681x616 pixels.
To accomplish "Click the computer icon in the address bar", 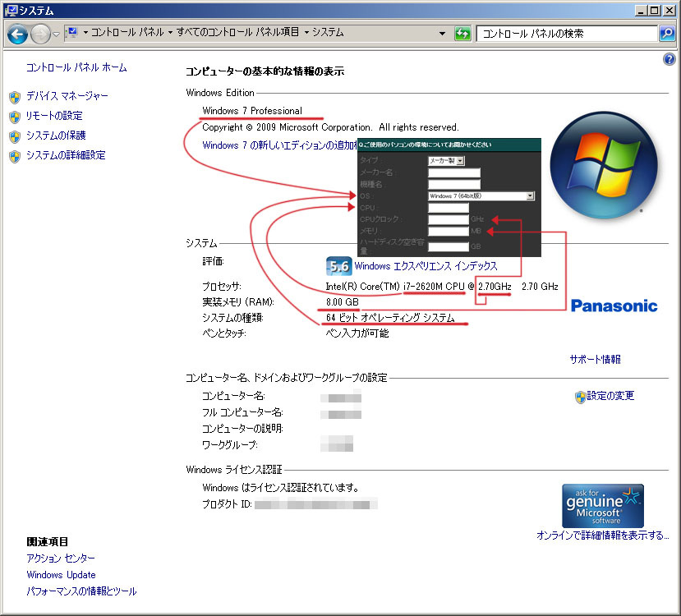I will pos(72,32).
